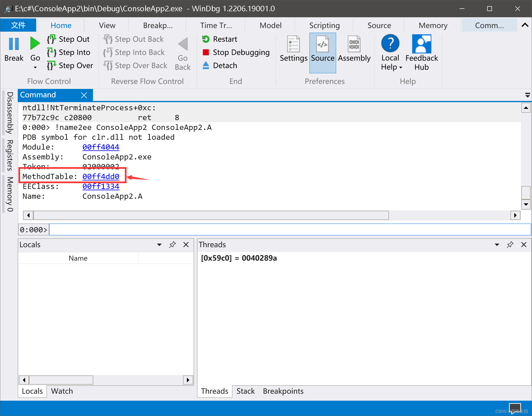This screenshot has height=416, width=532.
Task: Expand the Go button dropdown arrow
Action: pos(35,67)
